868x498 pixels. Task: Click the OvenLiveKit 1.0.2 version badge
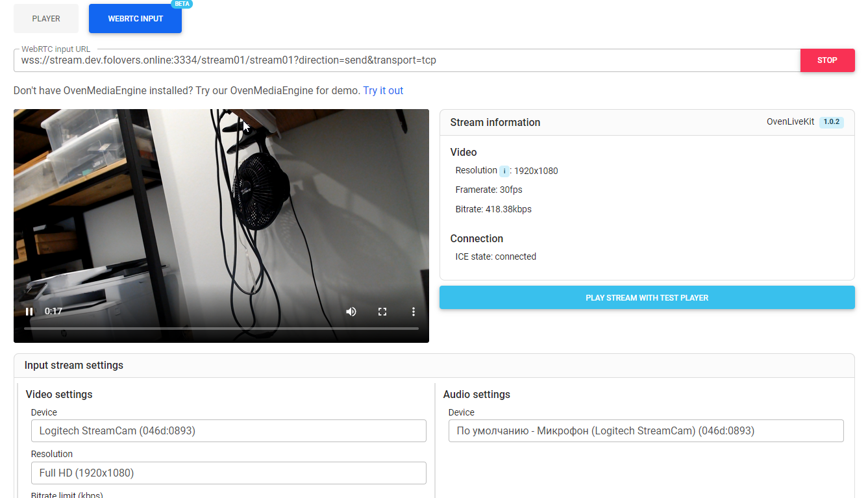[x=832, y=121]
